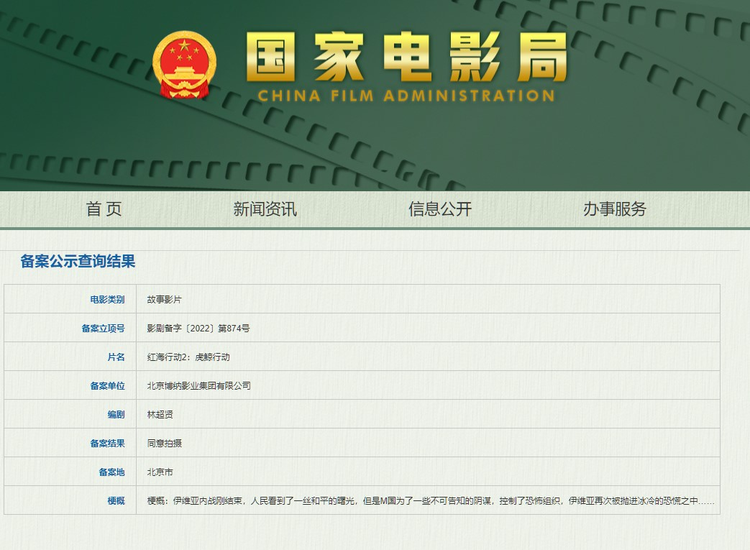Click the 梗概 row label
750x550 pixels.
116,501
